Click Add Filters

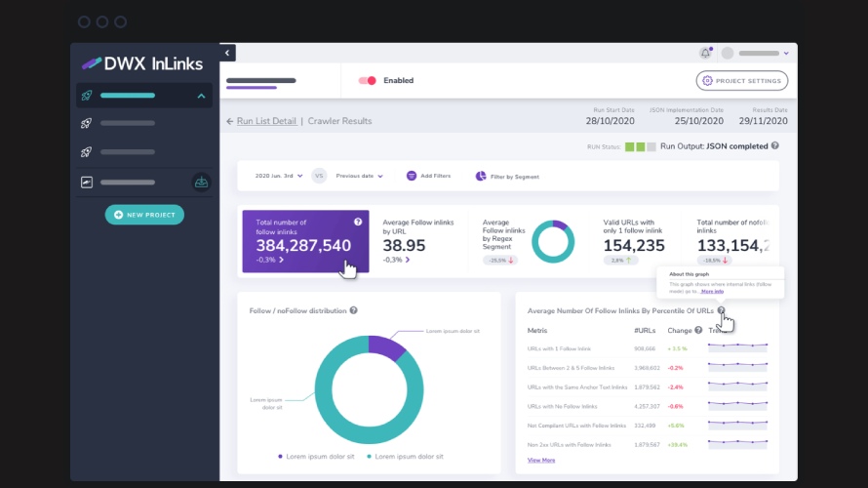coord(428,176)
